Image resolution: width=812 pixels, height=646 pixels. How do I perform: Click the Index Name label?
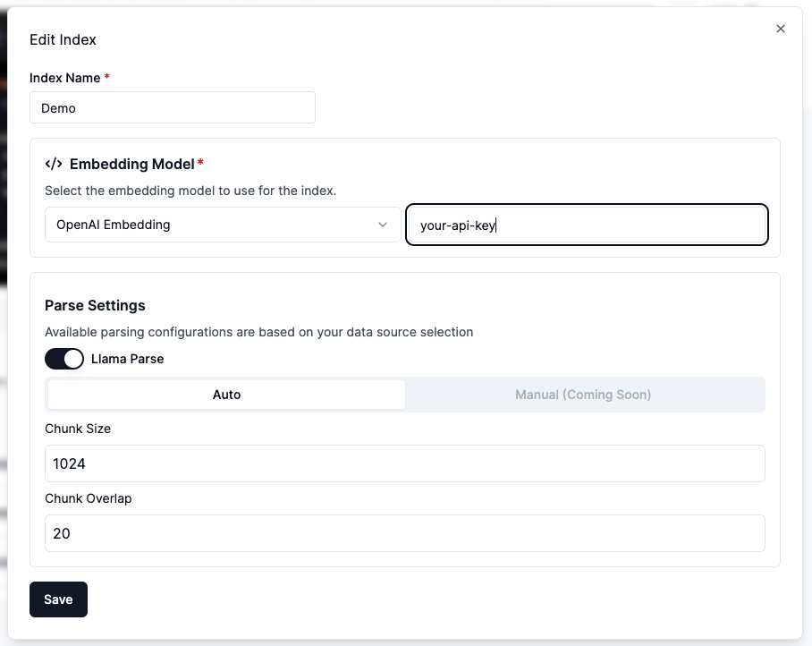click(x=65, y=78)
